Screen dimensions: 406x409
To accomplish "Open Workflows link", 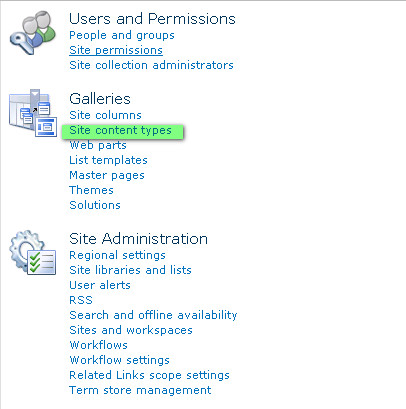I will 99,345.
